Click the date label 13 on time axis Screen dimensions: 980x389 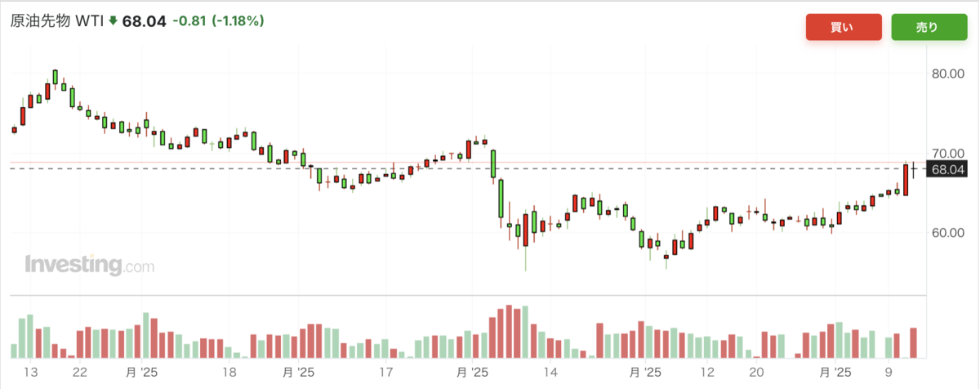pos(30,371)
